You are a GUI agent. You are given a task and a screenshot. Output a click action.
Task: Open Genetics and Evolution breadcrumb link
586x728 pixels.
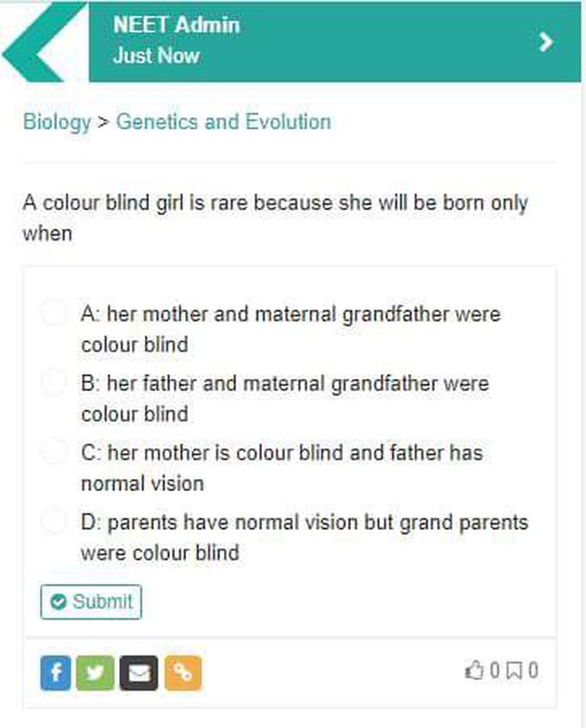point(223,121)
